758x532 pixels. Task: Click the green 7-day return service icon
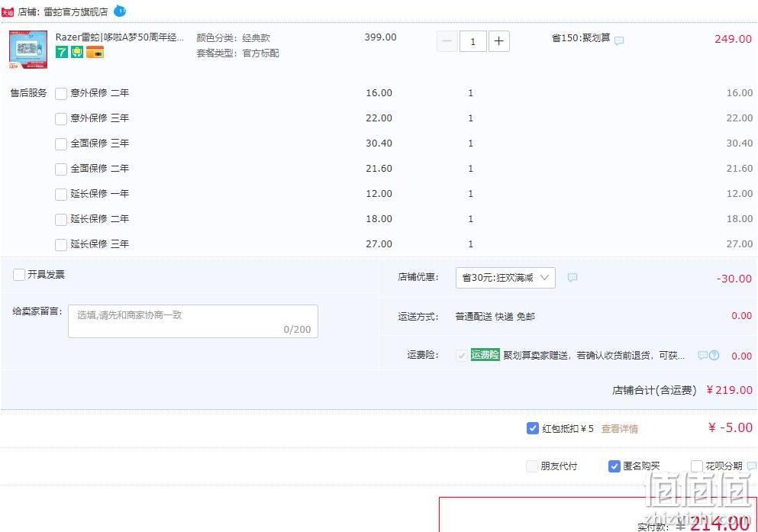pyautogui.click(x=61, y=52)
